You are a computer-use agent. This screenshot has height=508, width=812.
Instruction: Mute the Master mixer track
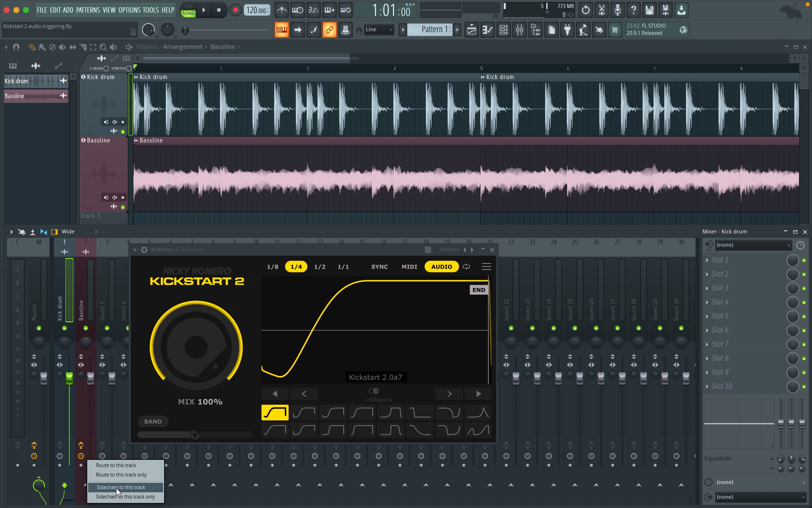coord(39,328)
